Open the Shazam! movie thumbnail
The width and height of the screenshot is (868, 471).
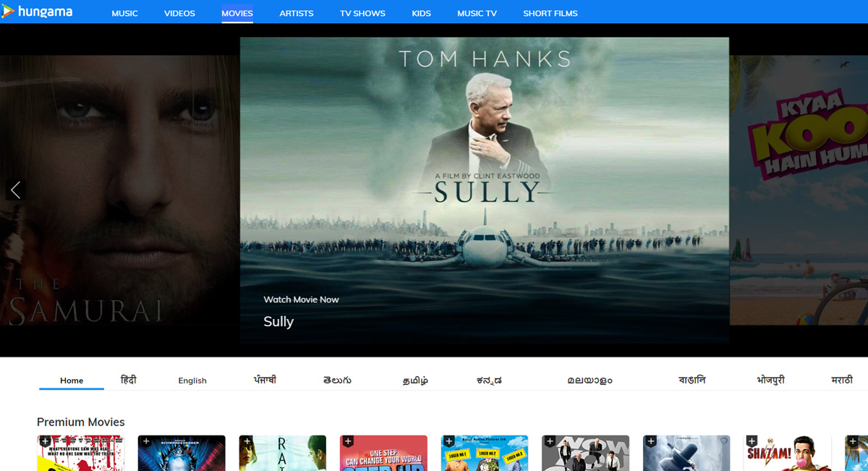tap(788, 453)
